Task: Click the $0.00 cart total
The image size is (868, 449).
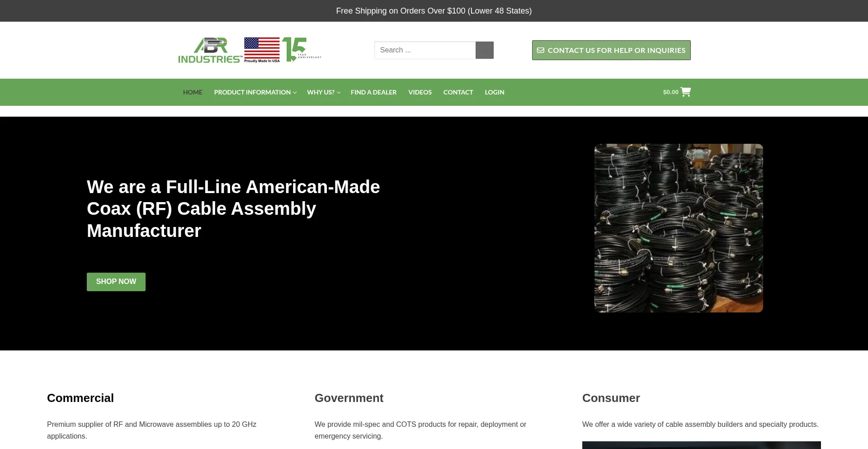Action: point(670,92)
